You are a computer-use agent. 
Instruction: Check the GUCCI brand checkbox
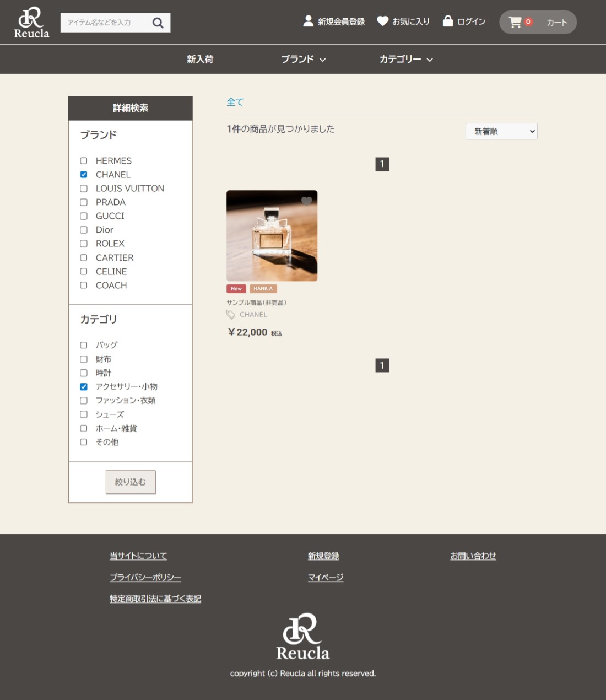pos(84,216)
